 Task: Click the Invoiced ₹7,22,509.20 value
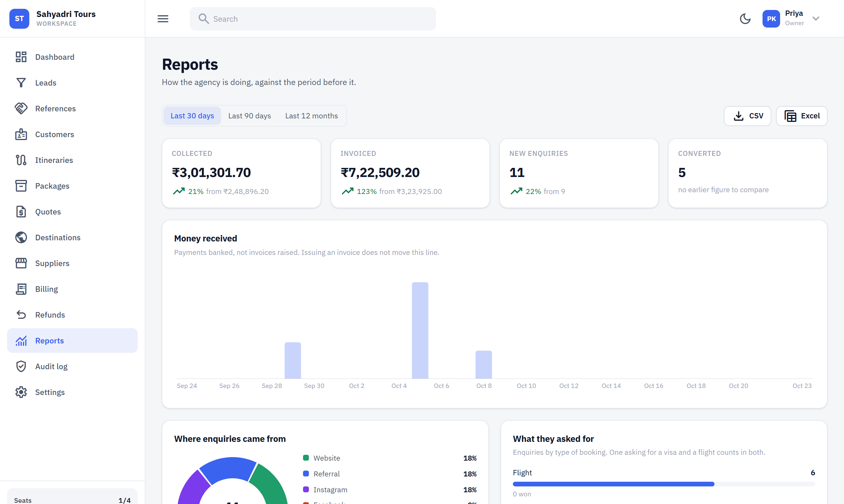click(380, 173)
